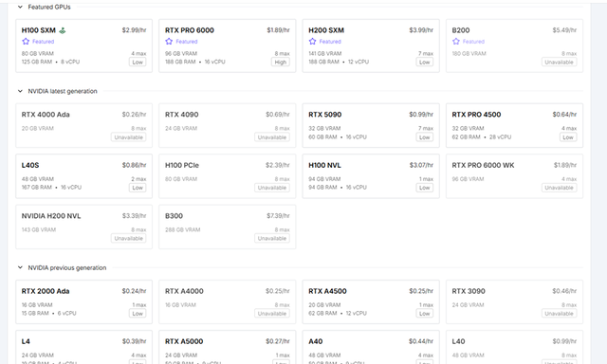Click Unavailable badge on NVIDIA H200 NVL card
Image resolution: width=607 pixels, height=364 pixels.
[129, 238]
